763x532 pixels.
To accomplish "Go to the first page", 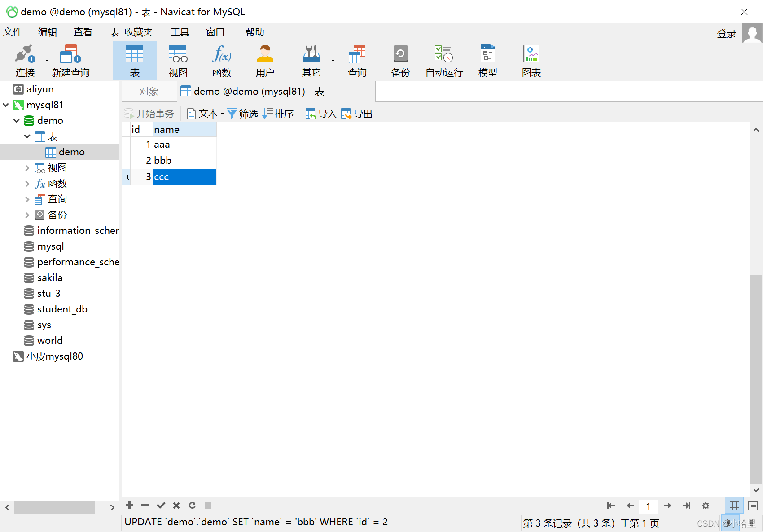I will point(611,506).
